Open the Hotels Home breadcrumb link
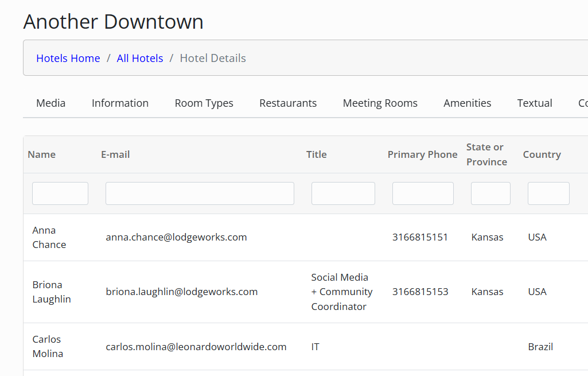This screenshot has height=376, width=588. [68, 58]
